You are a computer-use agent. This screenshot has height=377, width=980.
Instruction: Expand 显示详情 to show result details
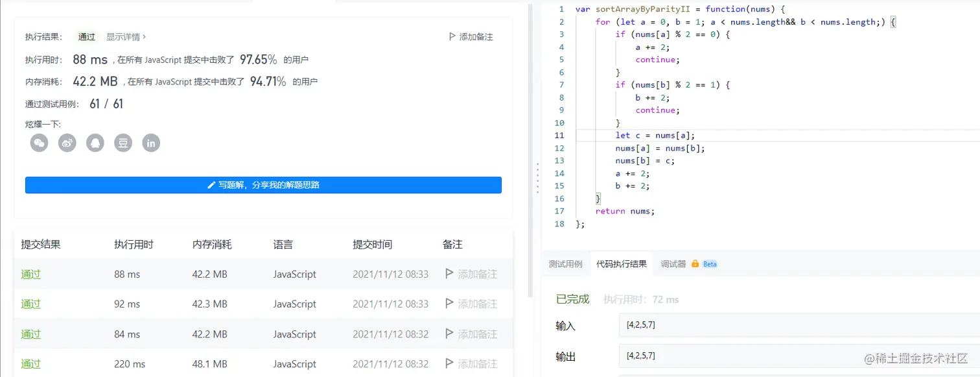pos(126,37)
